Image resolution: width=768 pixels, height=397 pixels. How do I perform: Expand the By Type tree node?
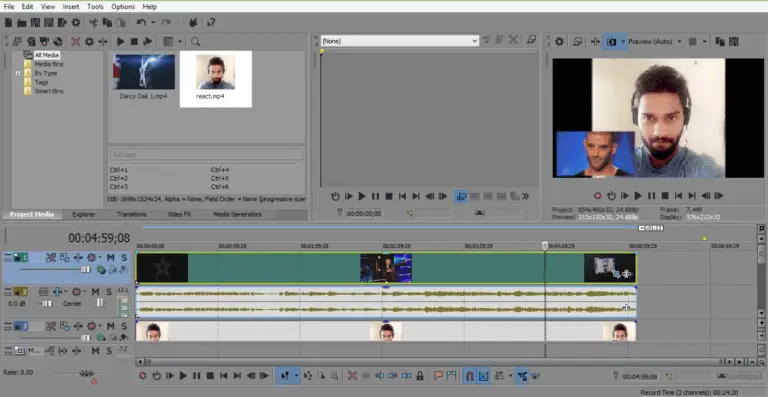18,73
